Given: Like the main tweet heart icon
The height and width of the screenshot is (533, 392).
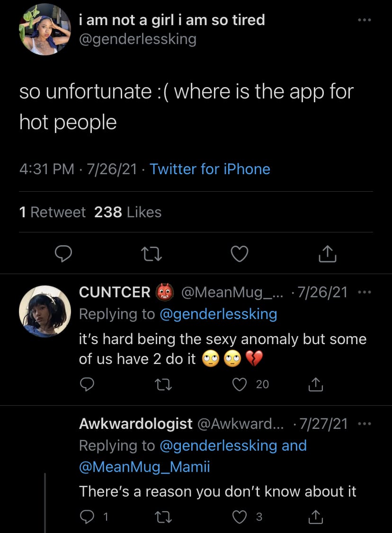Looking at the screenshot, I should pos(240,254).
